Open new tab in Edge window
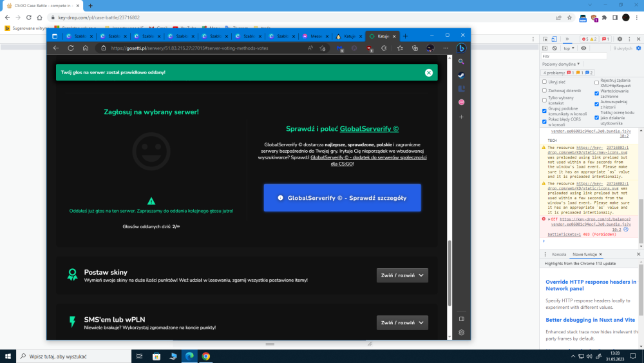The width and height of the screenshot is (644, 363). click(x=405, y=36)
